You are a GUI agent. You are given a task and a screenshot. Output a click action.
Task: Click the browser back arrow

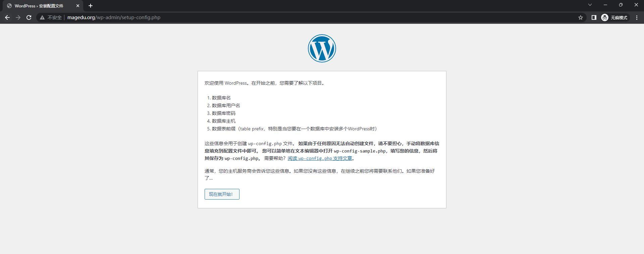[7, 17]
